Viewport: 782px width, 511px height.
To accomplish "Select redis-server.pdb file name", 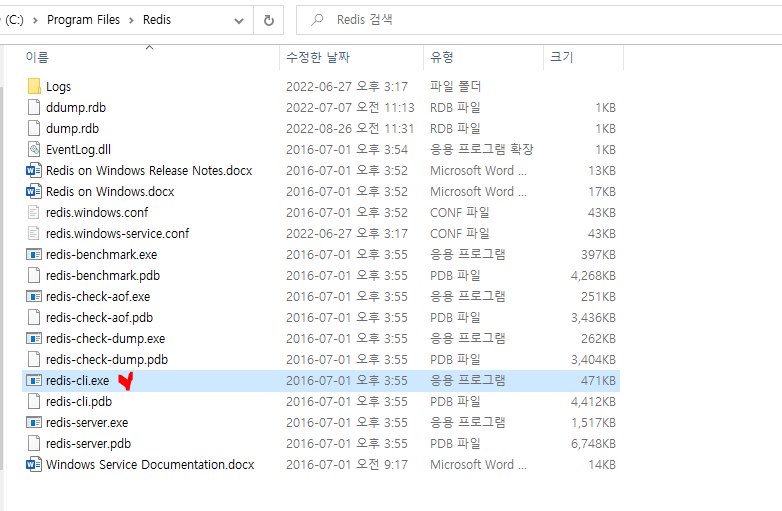I will click(88, 443).
